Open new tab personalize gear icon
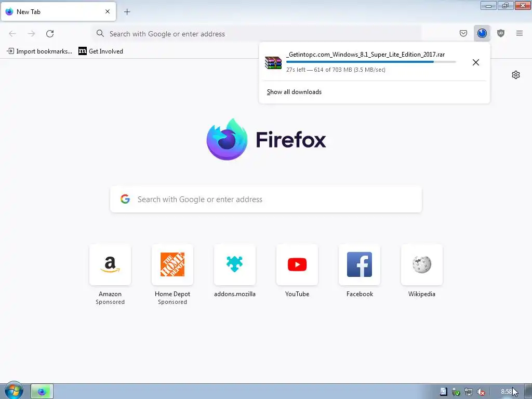The image size is (532, 399). [x=516, y=75]
